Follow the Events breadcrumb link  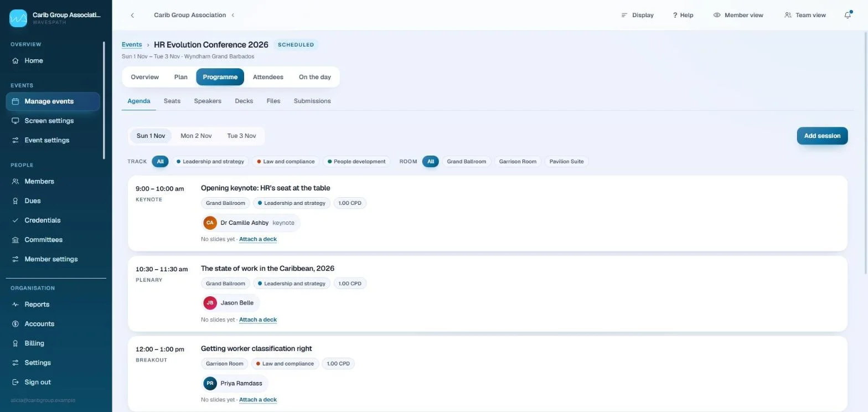click(x=132, y=45)
